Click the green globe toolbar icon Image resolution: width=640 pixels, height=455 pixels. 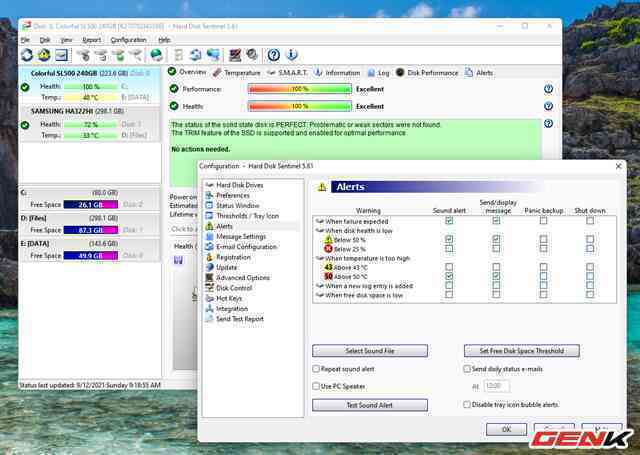tap(156, 55)
